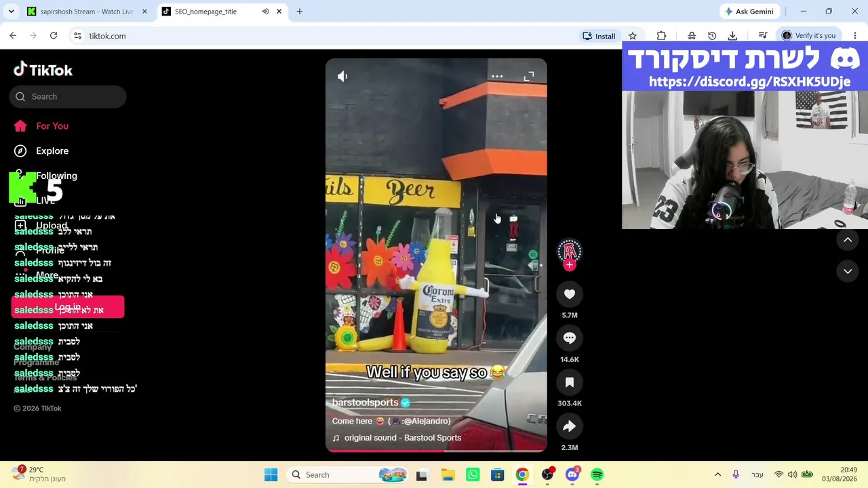The image size is (868, 488).
Task: Open Discord from the taskbar
Action: pyautogui.click(x=572, y=475)
